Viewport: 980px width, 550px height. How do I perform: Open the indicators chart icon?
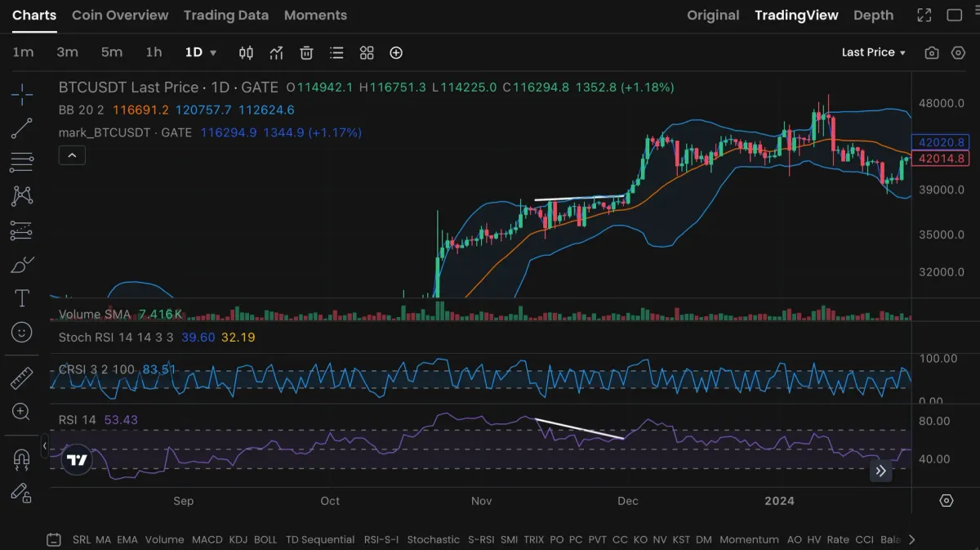[x=276, y=52]
